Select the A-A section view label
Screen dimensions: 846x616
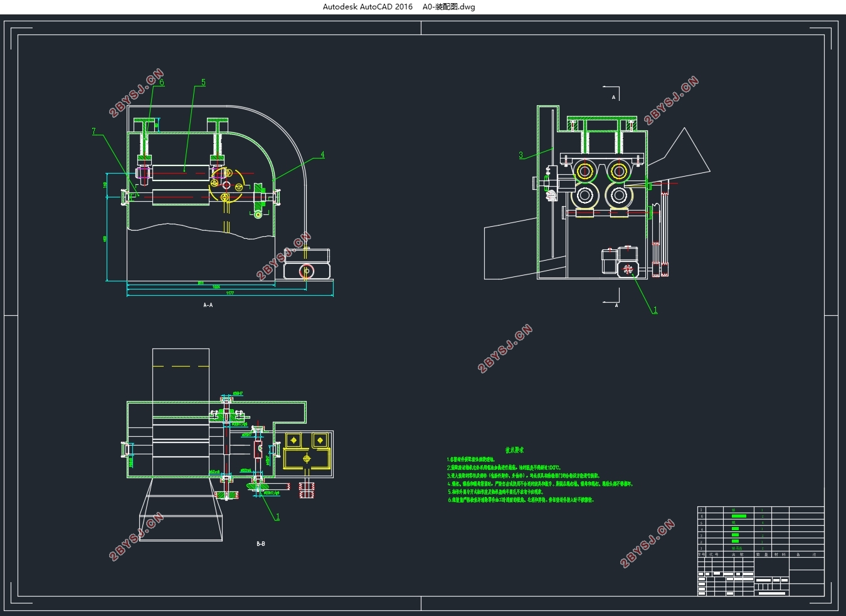(208, 305)
